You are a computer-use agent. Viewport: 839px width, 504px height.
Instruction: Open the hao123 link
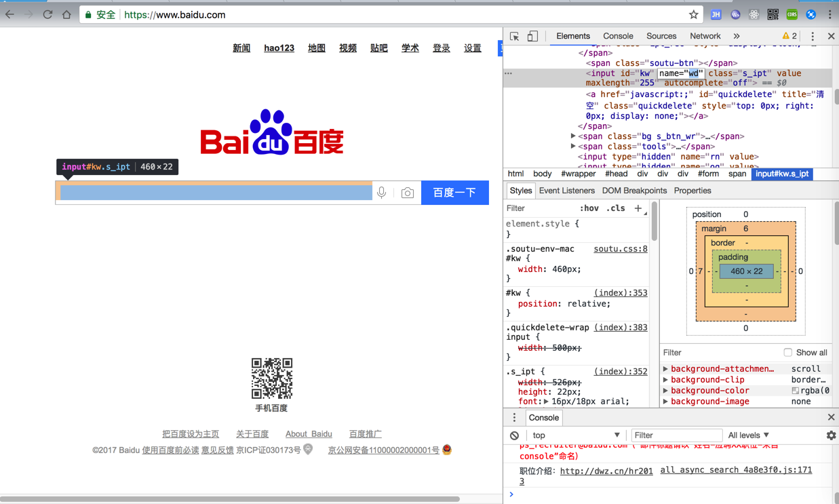tap(279, 48)
